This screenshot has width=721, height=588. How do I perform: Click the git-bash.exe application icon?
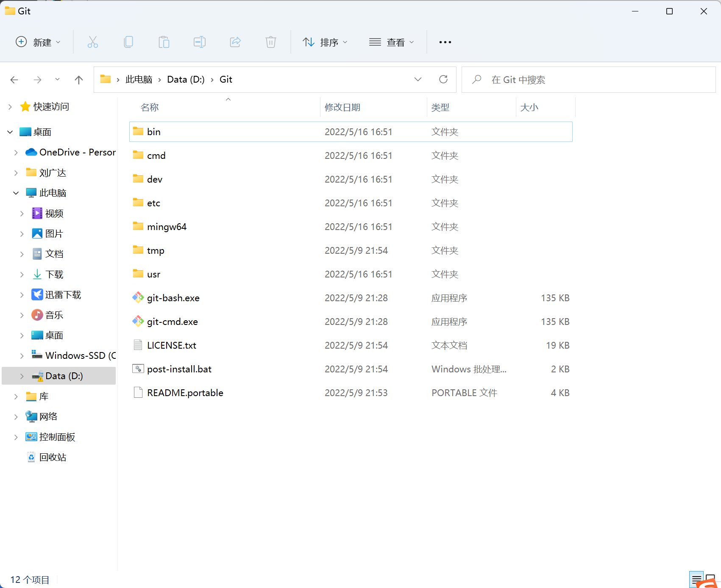(138, 298)
